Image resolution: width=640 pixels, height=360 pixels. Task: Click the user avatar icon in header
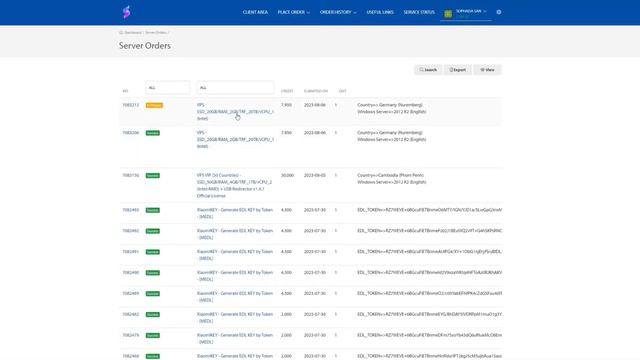coord(448,13)
